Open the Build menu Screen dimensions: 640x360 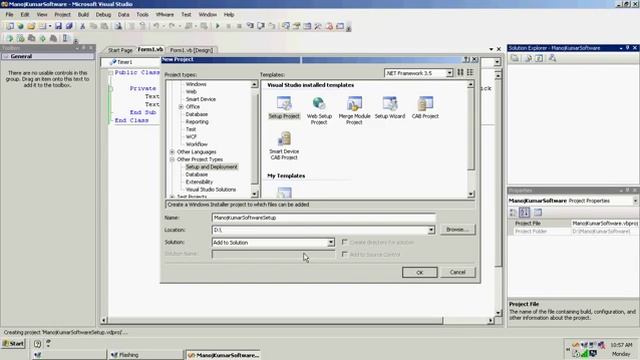tap(83, 14)
